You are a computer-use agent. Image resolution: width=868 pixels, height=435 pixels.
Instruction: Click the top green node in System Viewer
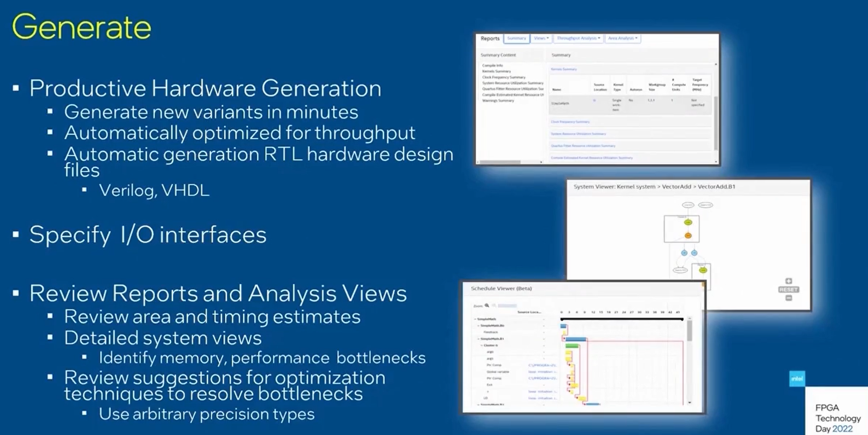[688, 222]
